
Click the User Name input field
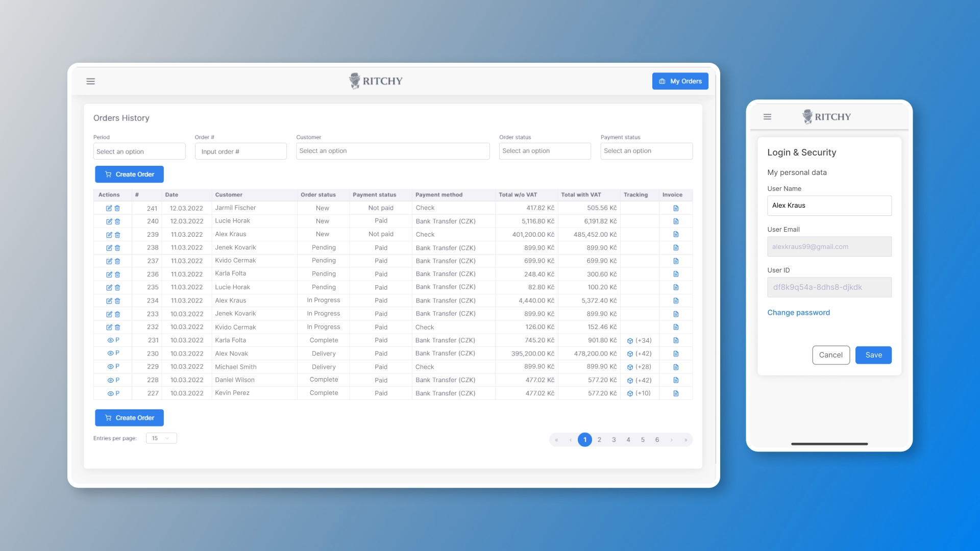[x=829, y=206]
